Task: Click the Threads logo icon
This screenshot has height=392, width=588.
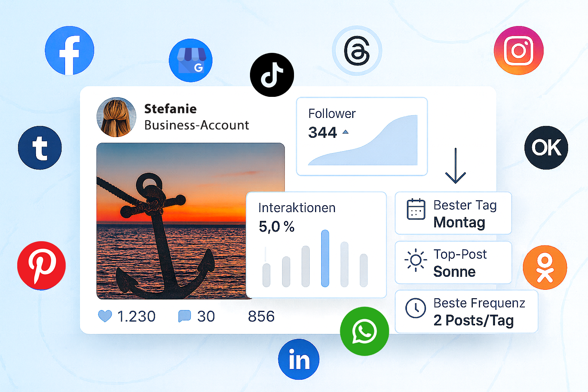Action: point(357,51)
